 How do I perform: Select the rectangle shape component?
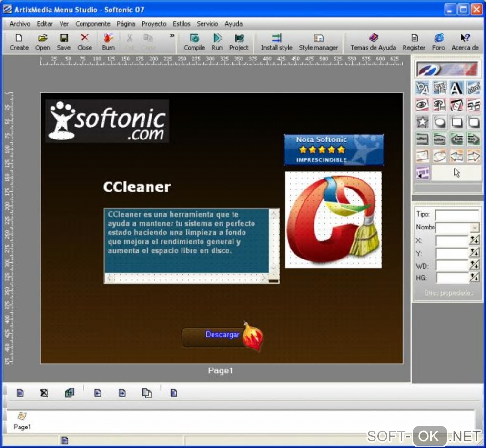(456, 122)
